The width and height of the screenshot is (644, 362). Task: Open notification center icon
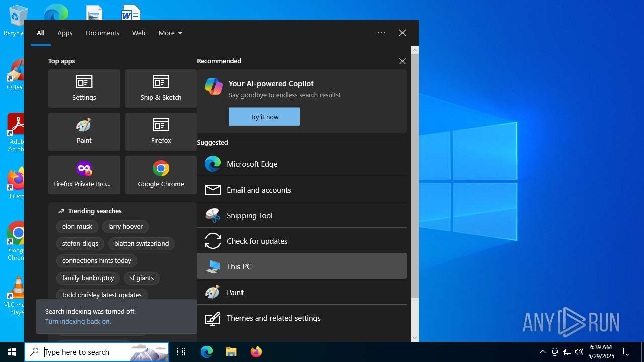627,352
